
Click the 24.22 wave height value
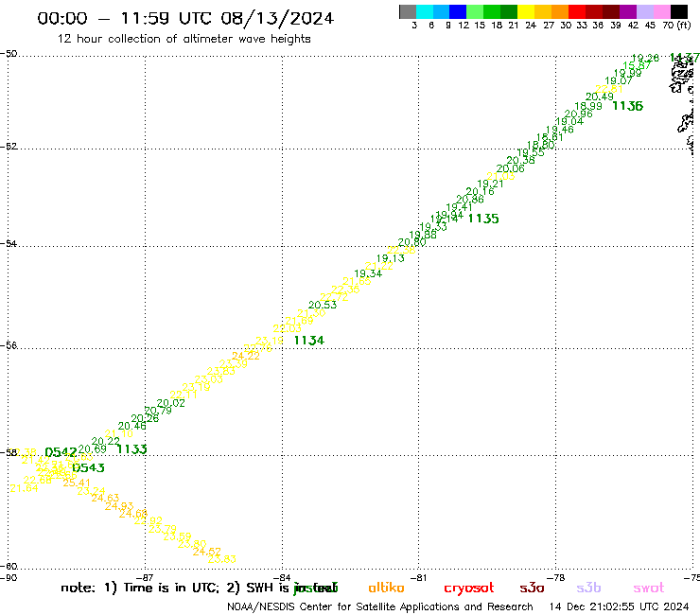point(246,356)
